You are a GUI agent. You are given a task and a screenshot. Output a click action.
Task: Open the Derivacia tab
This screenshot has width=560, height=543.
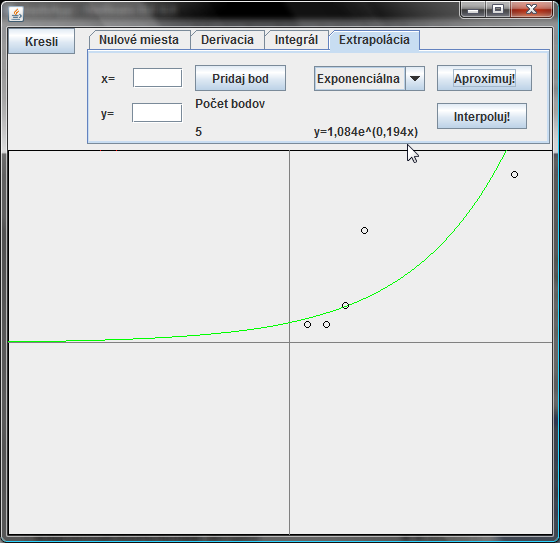coord(228,40)
